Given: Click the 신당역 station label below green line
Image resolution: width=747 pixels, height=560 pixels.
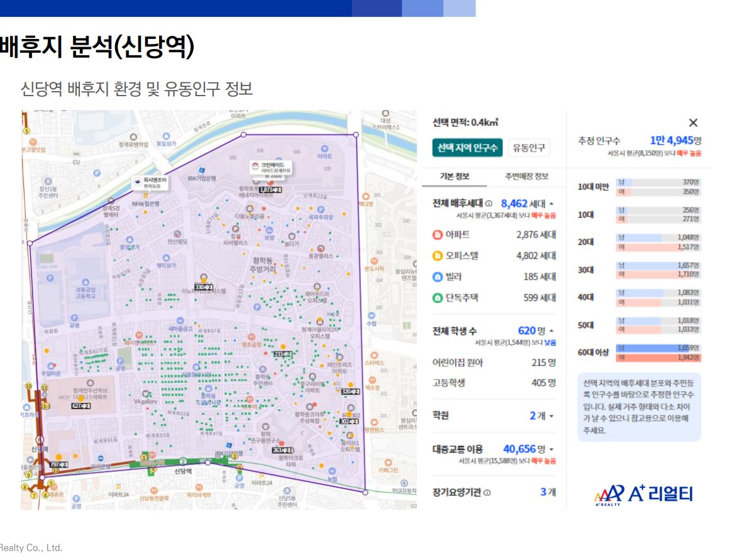Looking at the screenshot, I should point(183,471).
